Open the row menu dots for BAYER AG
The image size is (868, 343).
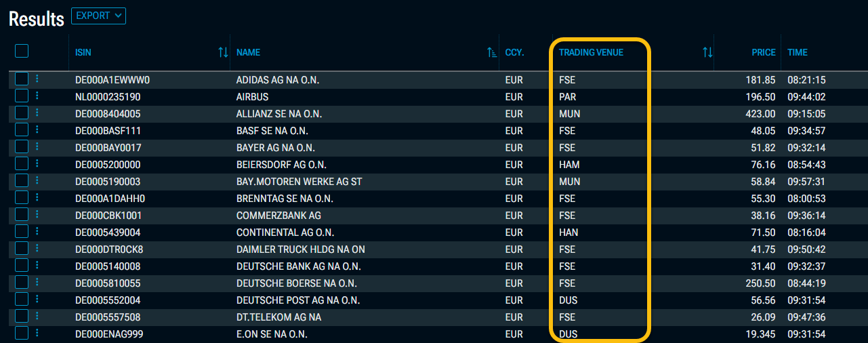click(x=37, y=146)
